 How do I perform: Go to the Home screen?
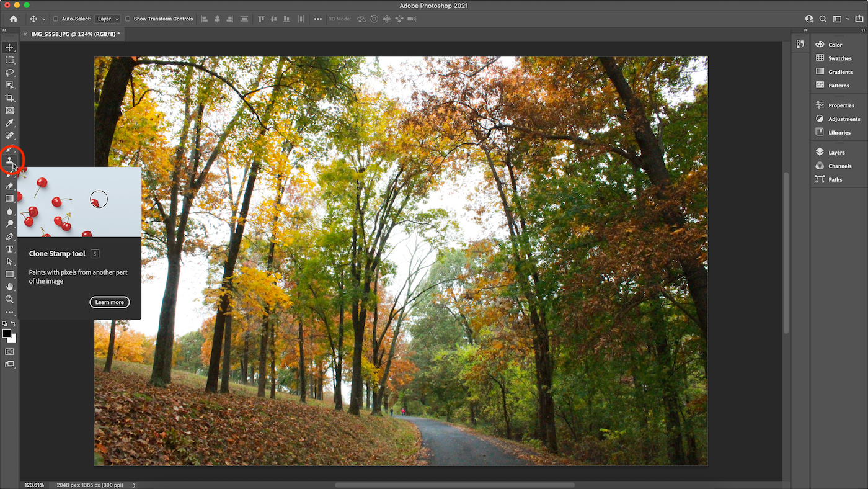tap(14, 19)
